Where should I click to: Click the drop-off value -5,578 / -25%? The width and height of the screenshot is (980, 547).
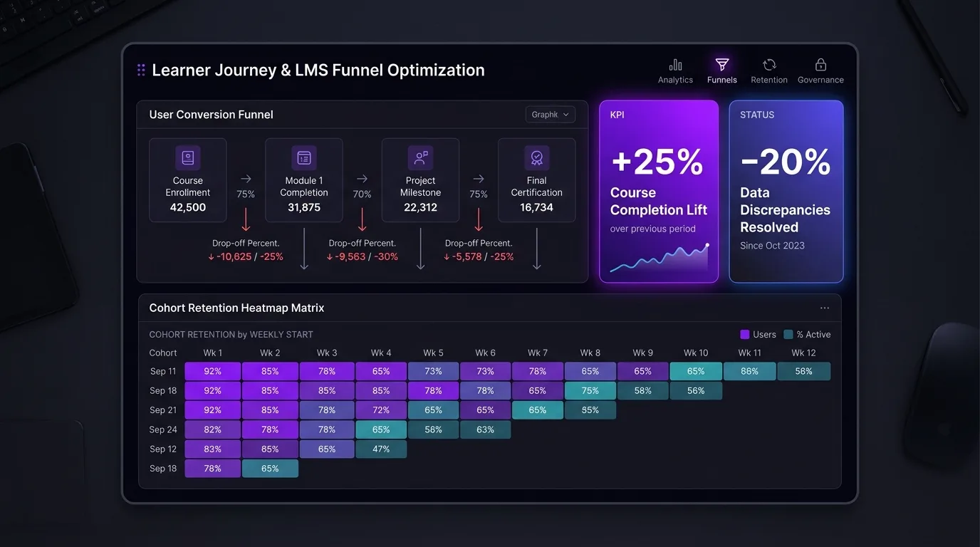[479, 256]
